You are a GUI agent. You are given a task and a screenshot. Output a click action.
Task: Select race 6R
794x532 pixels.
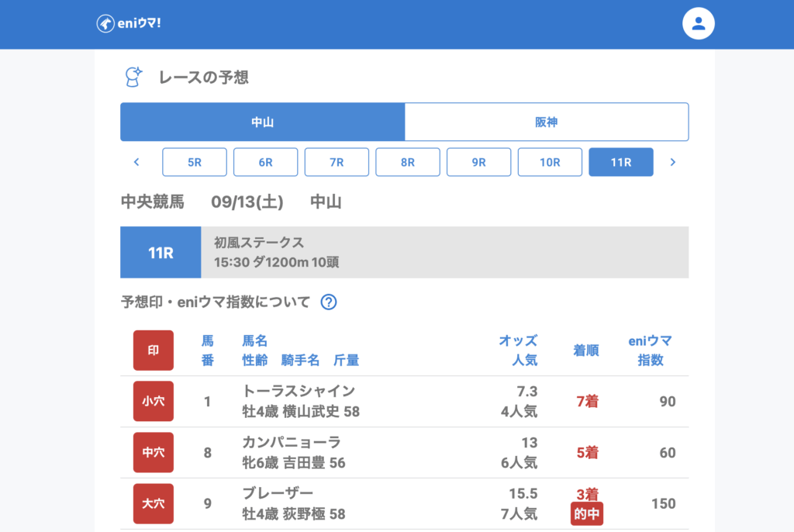(x=265, y=162)
